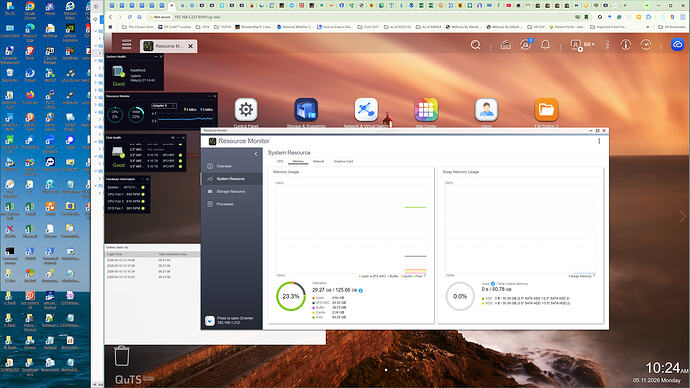This screenshot has height=388, width=690.
Task: Open external devices icon with blue badge
Action: coord(525,45)
